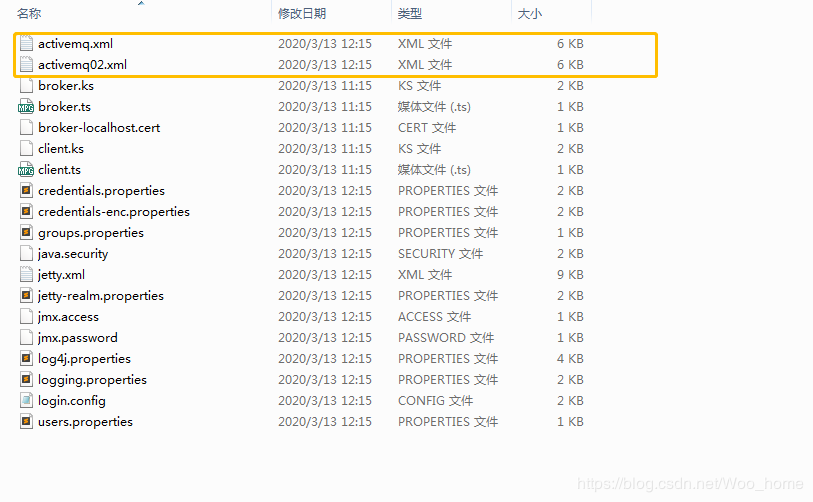Toggle the sort arrow above the name column

coord(141,4)
